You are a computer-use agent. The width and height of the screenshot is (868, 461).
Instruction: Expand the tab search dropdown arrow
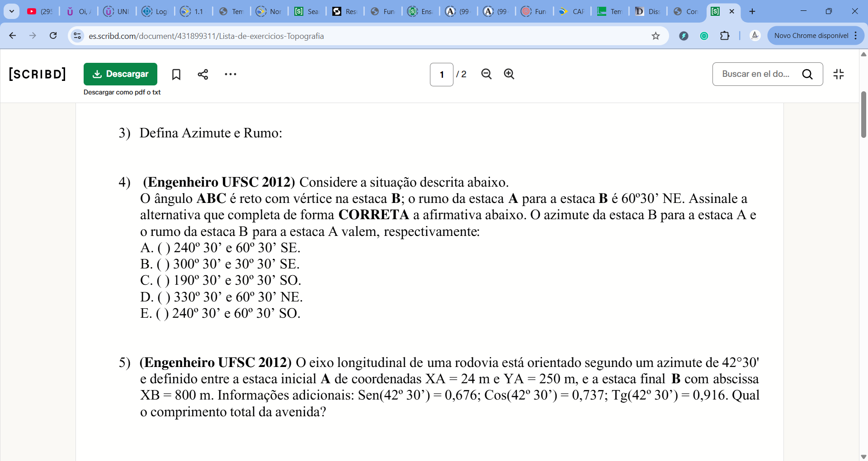click(x=12, y=11)
